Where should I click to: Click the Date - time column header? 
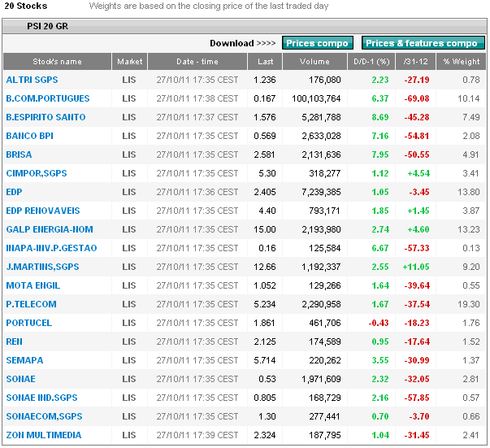tap(197, 62)
